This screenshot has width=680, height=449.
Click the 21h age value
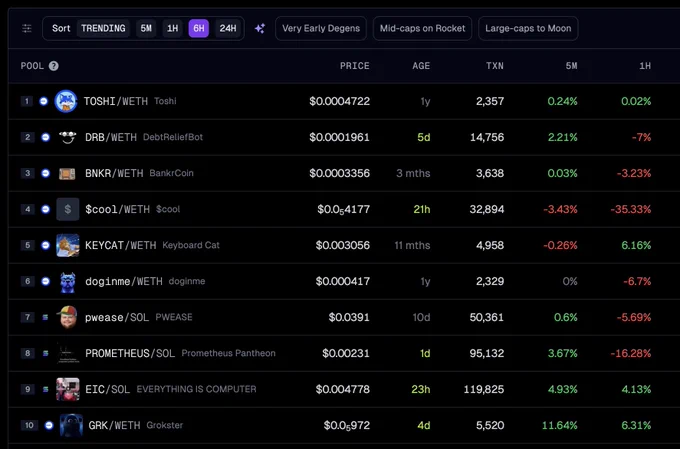coord(422,209)
